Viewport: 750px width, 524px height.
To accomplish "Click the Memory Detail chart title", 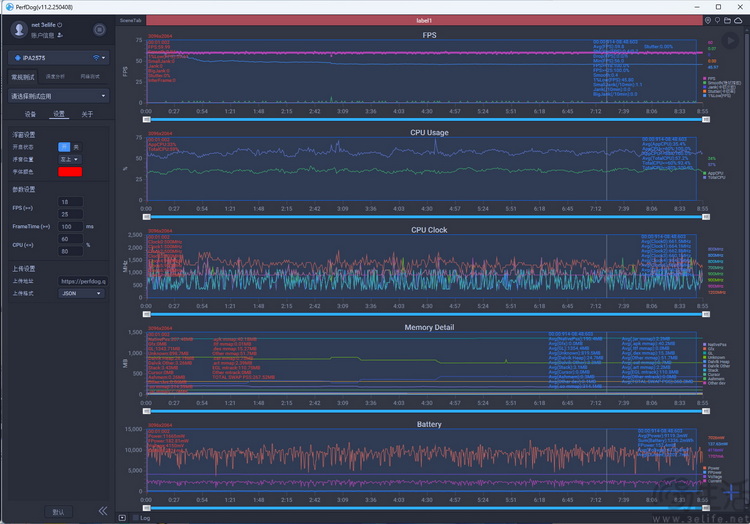I will pyautogui.click(x=429, y=328).
